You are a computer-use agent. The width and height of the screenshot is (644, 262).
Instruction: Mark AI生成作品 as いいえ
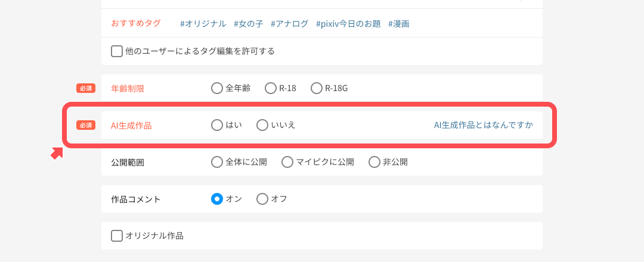262,125
